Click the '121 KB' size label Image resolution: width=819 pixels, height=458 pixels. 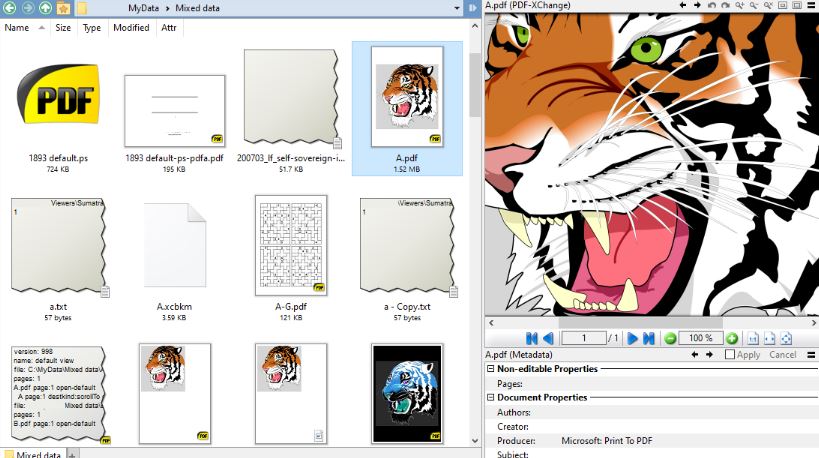click(x=291, y=318)
